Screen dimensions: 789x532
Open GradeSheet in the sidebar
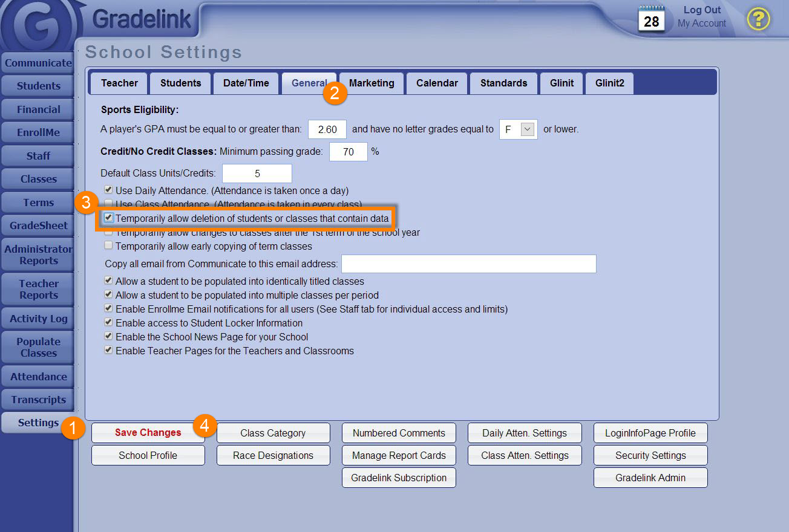click(x=38, y=225)
